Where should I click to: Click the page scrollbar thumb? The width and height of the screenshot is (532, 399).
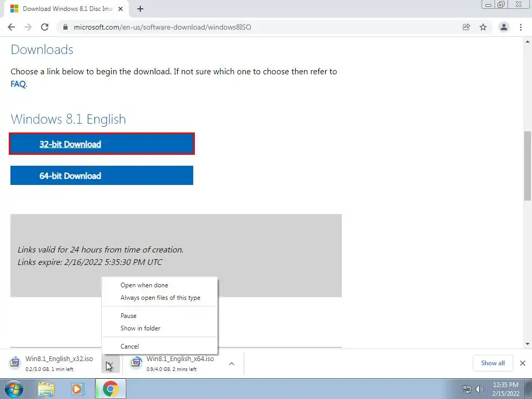(527, 166)
